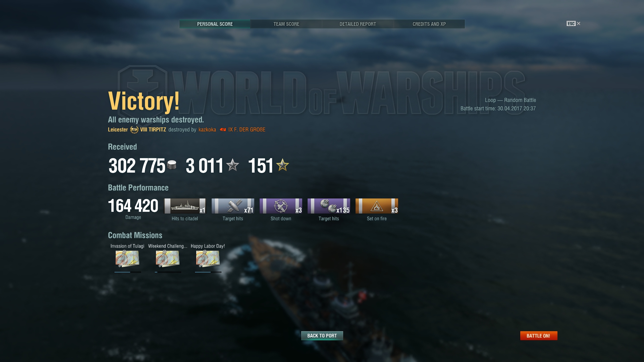
Task: Click player name kazkoka
Action: click(x=207, y=130)
